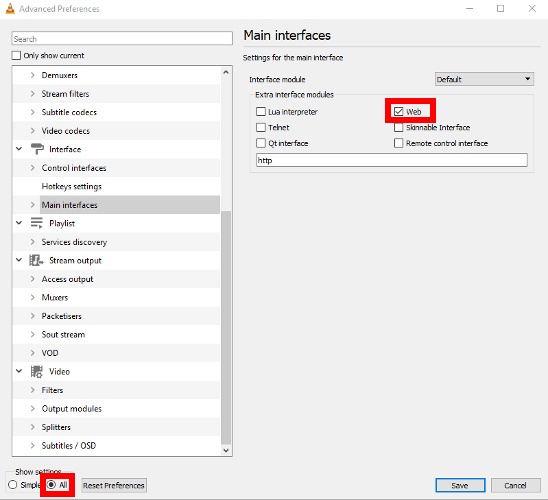This screenshot has width=548, height=500.
Task: Collapse the Playlist section chevron
Action: tap(19, 223)
